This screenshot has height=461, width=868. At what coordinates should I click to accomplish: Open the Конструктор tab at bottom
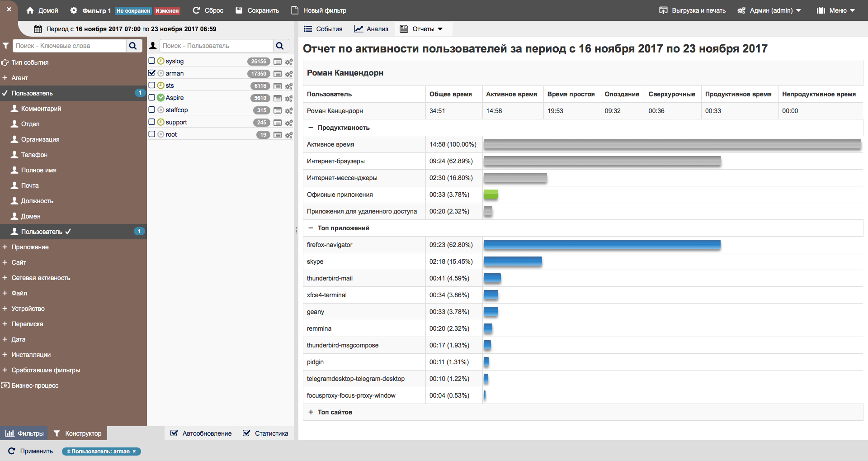click(77, 433)
